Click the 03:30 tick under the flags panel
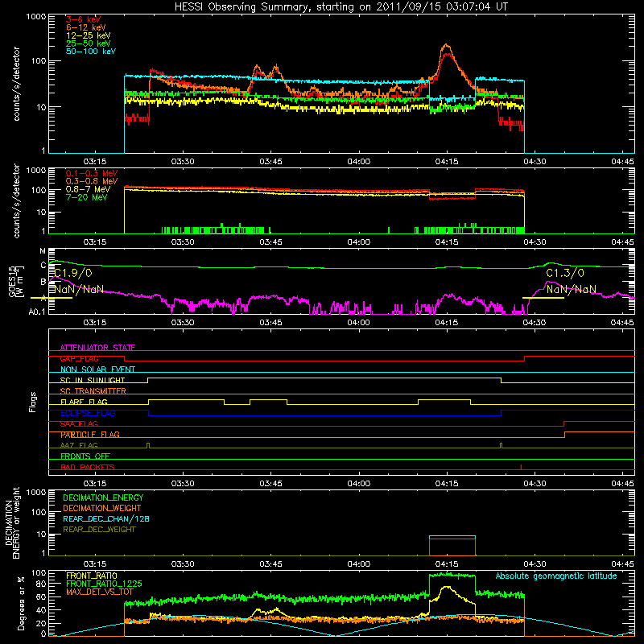 click(183, 484)
